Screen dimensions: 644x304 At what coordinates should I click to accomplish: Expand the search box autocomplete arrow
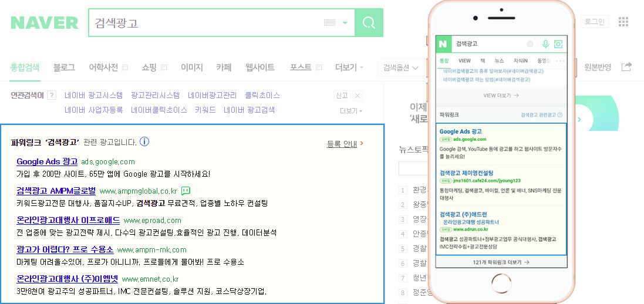(x=345, y=23)
